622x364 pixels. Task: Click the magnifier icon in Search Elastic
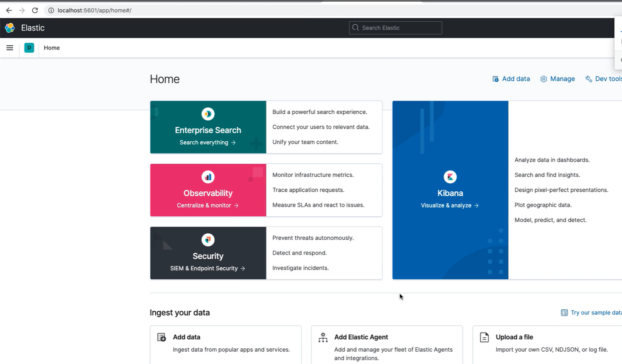(356, 28)
